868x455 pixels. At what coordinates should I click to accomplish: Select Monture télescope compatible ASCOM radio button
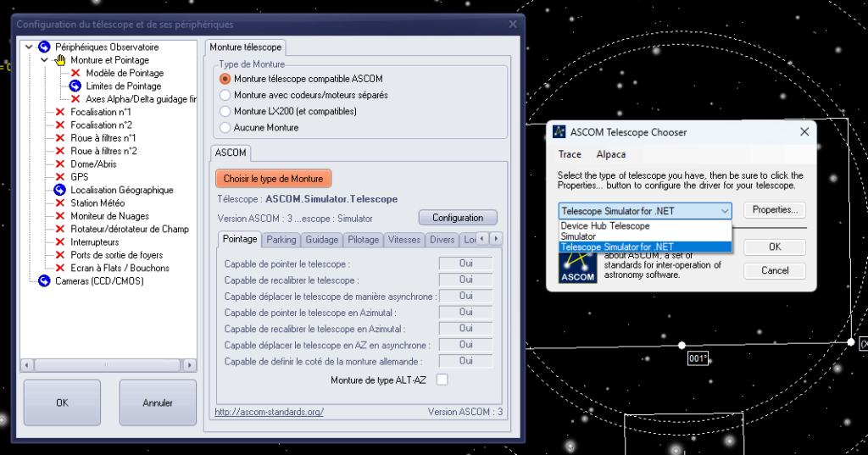[x=225, y=79]
